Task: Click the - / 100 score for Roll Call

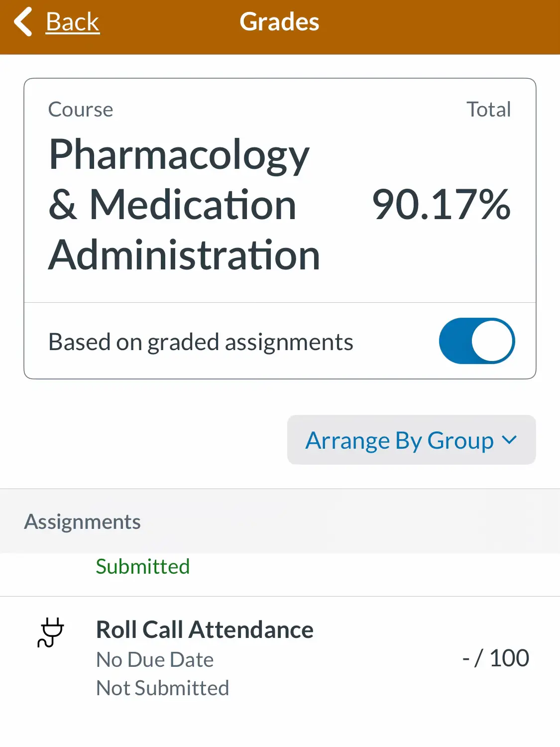Action: 495,658
